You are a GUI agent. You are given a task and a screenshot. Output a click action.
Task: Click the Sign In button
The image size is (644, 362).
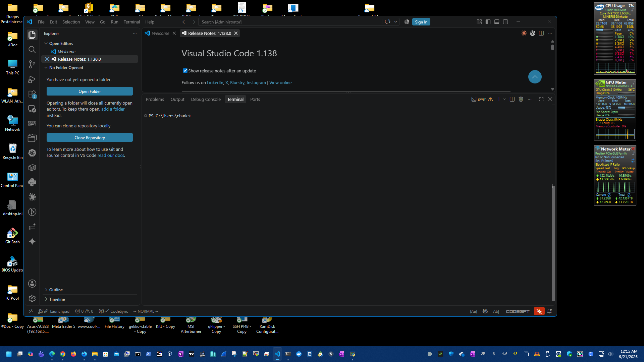421,22
